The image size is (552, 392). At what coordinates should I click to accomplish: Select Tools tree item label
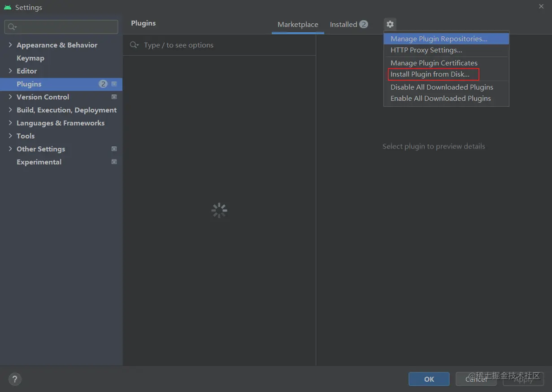(26, 136)
